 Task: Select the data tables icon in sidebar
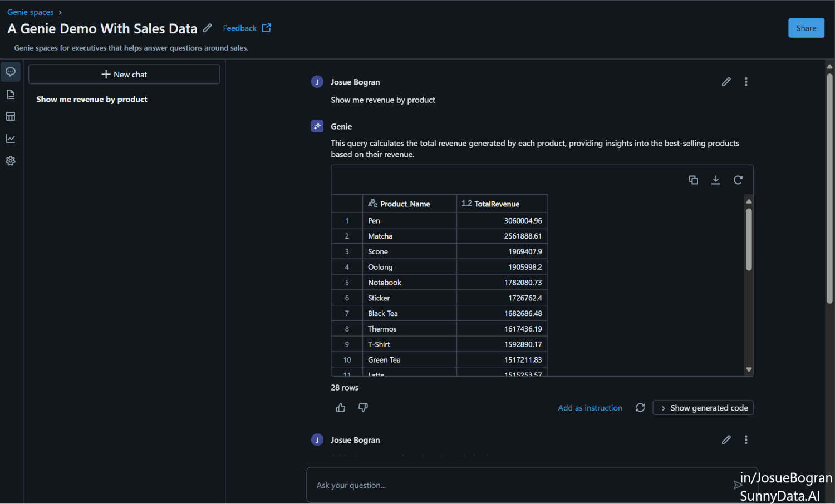(11, 116)
